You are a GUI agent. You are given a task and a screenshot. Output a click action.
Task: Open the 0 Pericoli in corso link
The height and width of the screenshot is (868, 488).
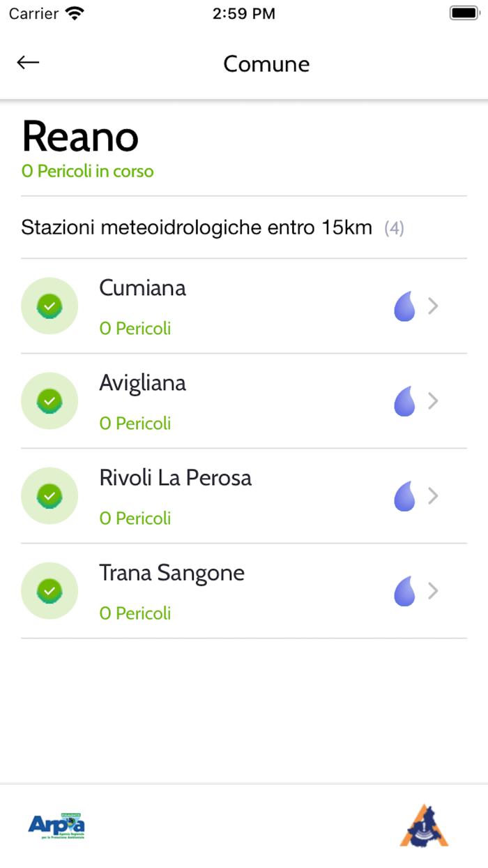coord(87,171)
